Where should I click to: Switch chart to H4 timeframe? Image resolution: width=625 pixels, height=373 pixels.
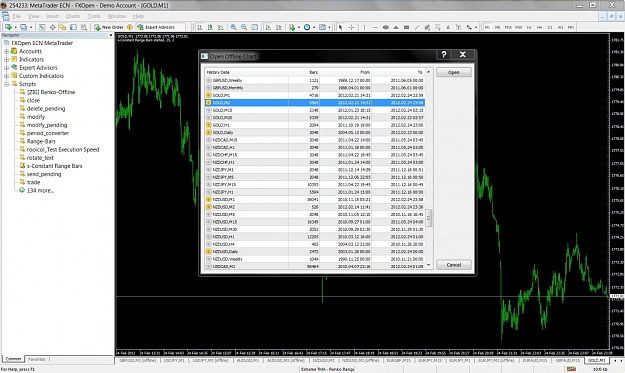pos(539,27)
